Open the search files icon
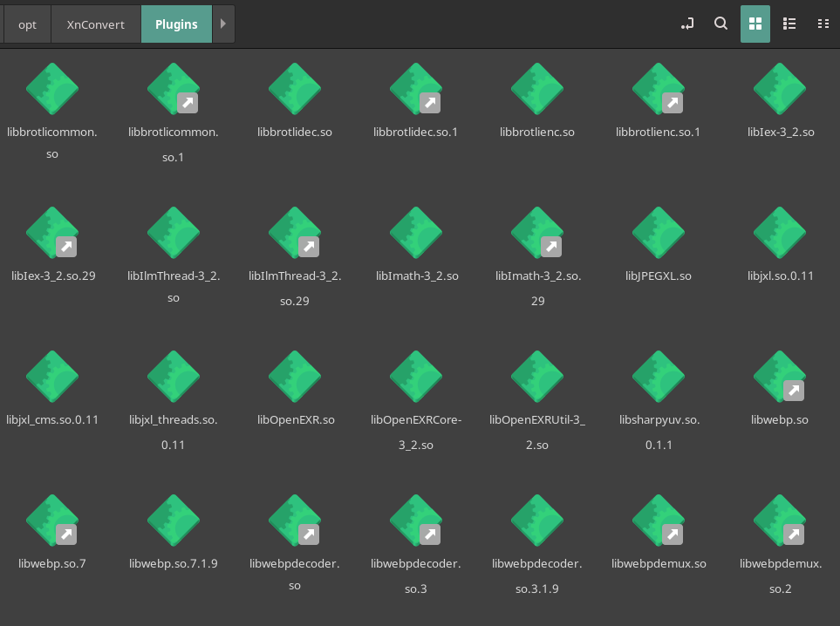Viewport: 840px width, 626px height. pyautogui.click(x=721, y=24)
